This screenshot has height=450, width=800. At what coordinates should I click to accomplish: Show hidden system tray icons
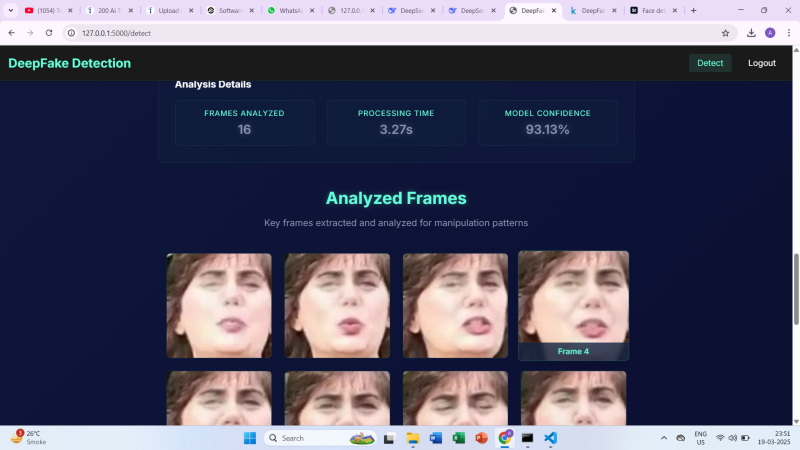click(x=664, y=438)
